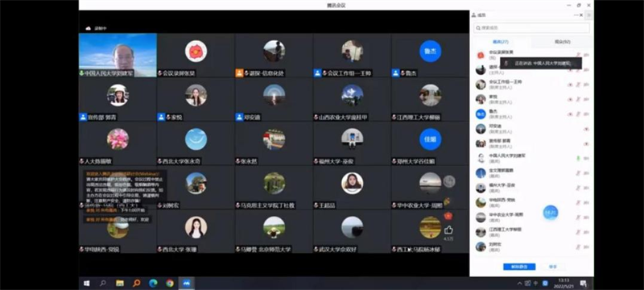Click the camera icon in 鲁杰's member row
Viewport: 644px width, 290px height.
pos(586,114)
